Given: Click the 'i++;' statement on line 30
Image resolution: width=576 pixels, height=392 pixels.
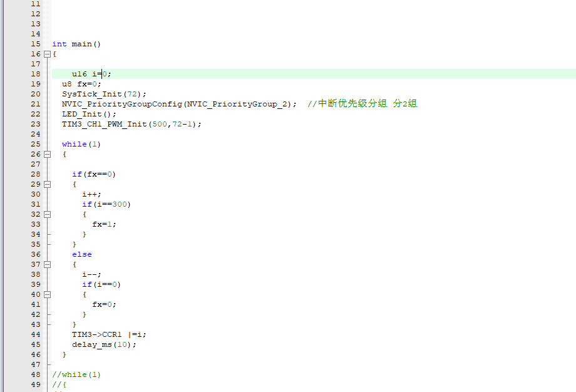Looking at the screenshot, I should click(x=91, y=194).
